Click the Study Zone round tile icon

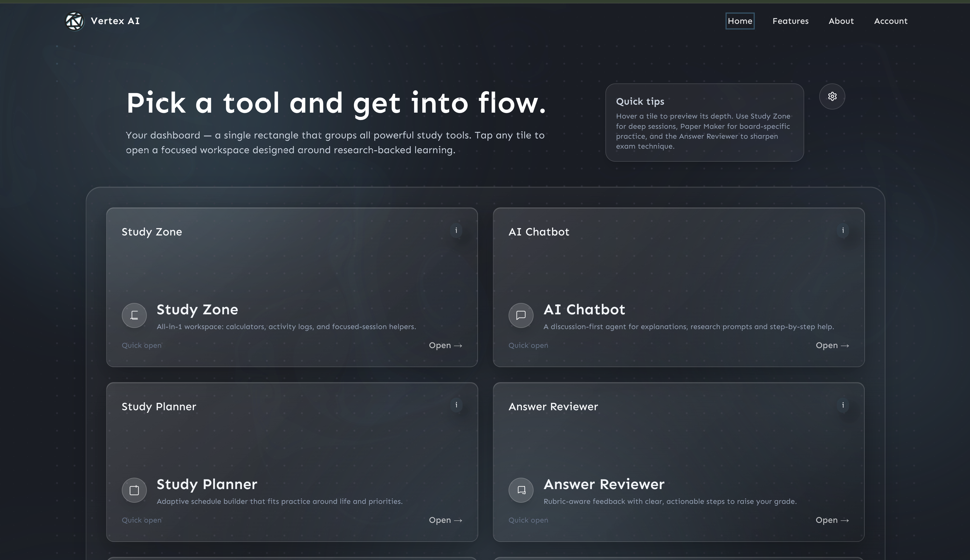click(134, 315)
